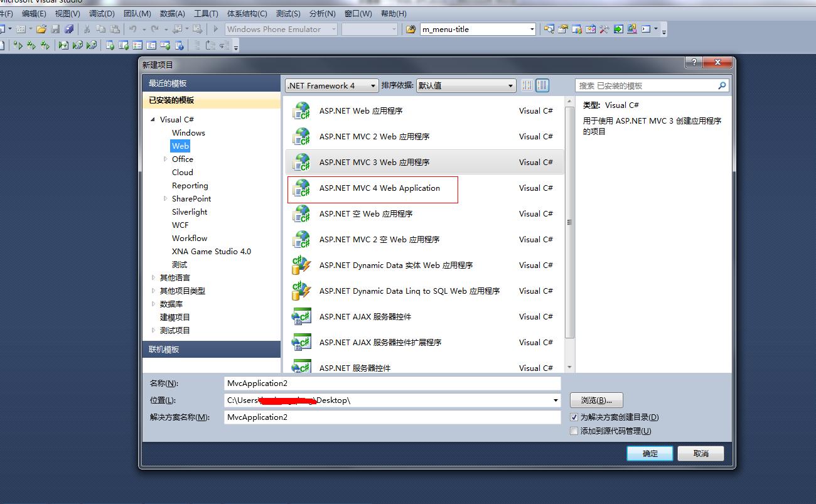This screenshot has height=504, width=816.
Task: Click into the 名称 text field
Action: point(392,383)
